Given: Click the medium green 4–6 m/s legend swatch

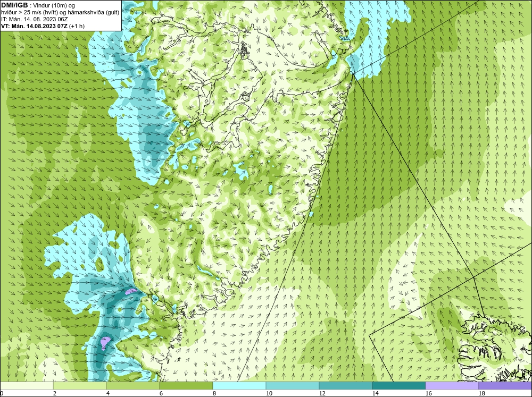Looking at the screenshot, I should (133, 385).
